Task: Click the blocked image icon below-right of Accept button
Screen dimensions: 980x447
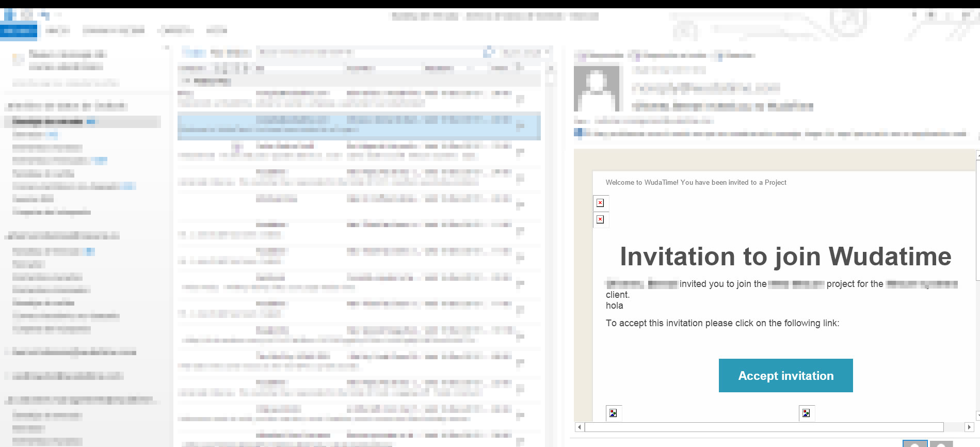Action: point(806,413)
